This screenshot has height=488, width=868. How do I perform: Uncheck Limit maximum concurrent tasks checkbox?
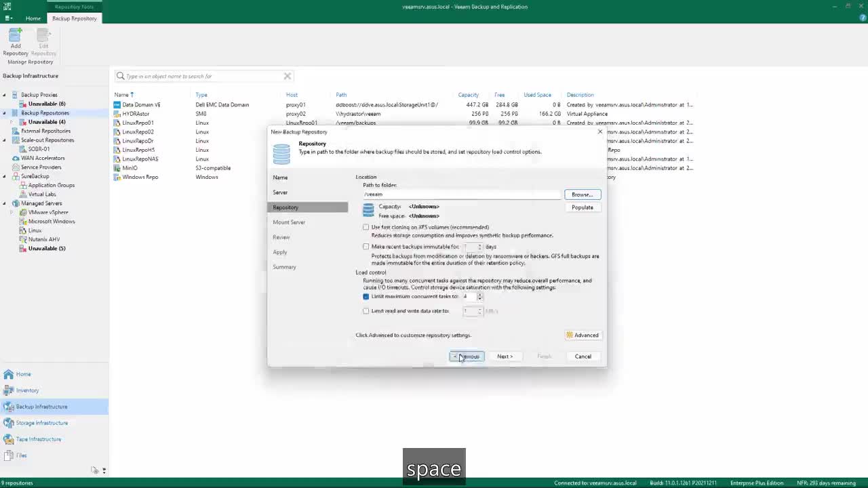(366, 296)
